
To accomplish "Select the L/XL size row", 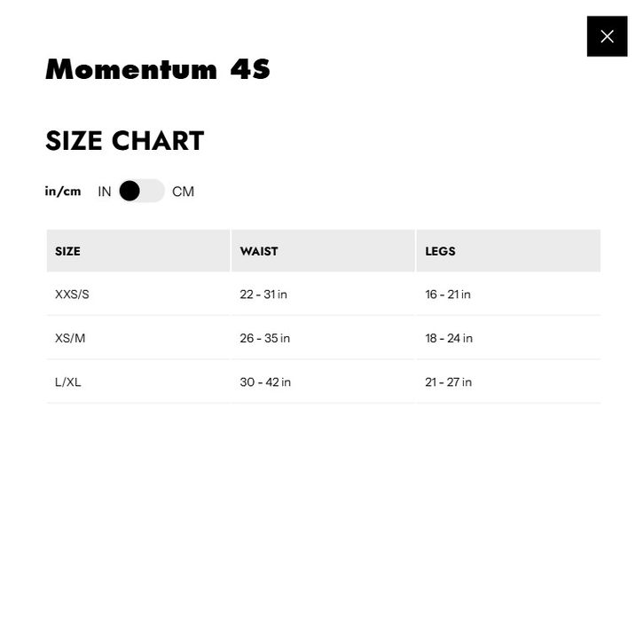I will tap(67, 382).
